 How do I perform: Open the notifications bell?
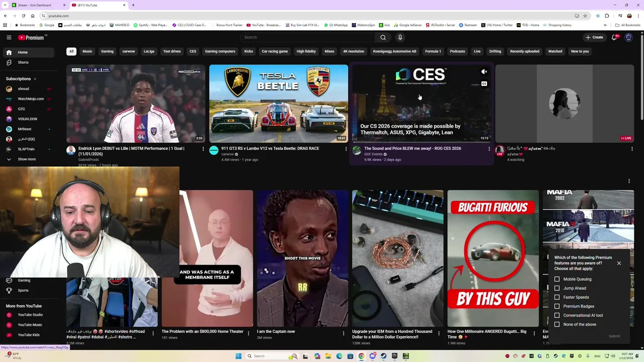(614, 37)
